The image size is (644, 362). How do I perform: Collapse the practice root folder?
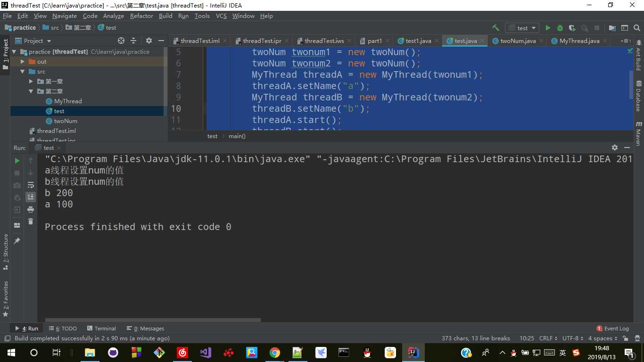(14, 52)
